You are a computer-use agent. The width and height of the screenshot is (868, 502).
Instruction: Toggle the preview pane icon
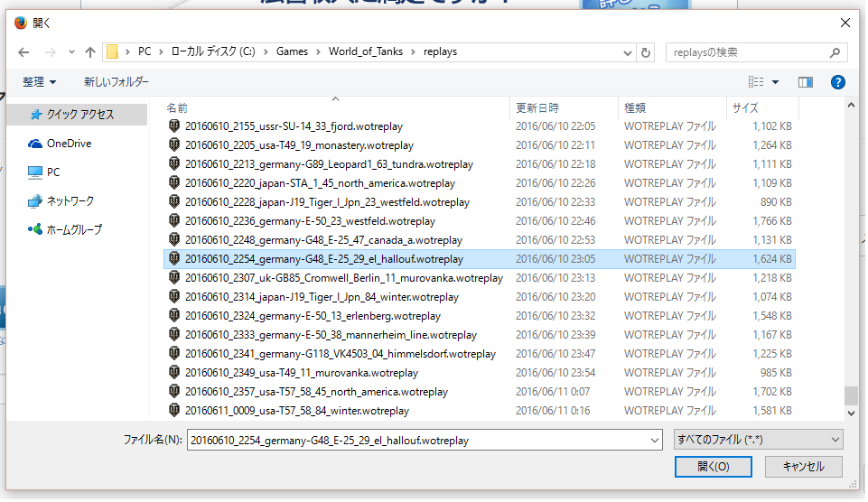point(806,82)
